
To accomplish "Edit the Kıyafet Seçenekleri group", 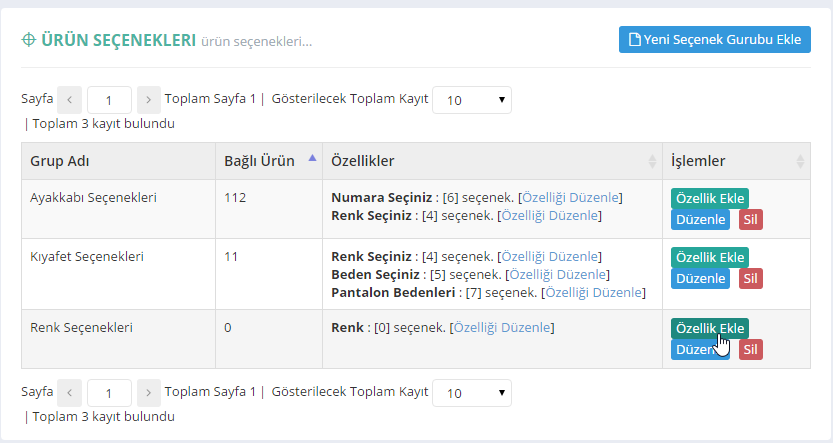I will click(x=700, y=278).
